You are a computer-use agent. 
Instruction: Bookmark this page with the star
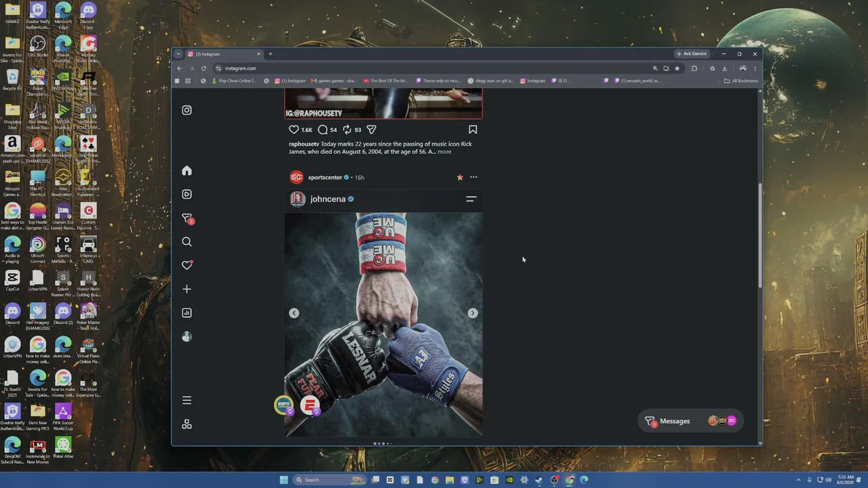[x=677, y=68]
